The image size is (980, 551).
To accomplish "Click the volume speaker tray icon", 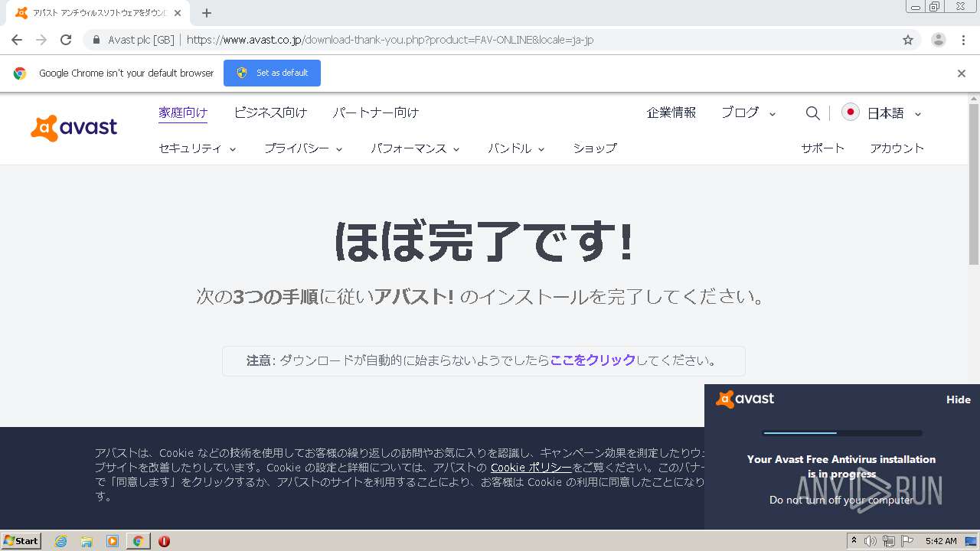I will (871, 541).
